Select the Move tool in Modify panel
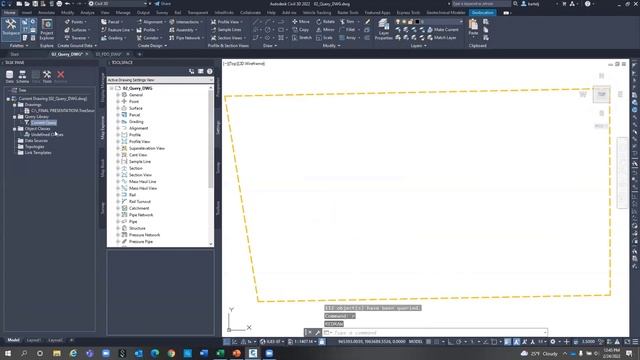The height and width of the screenshot is (360, 640). (301, 22)
